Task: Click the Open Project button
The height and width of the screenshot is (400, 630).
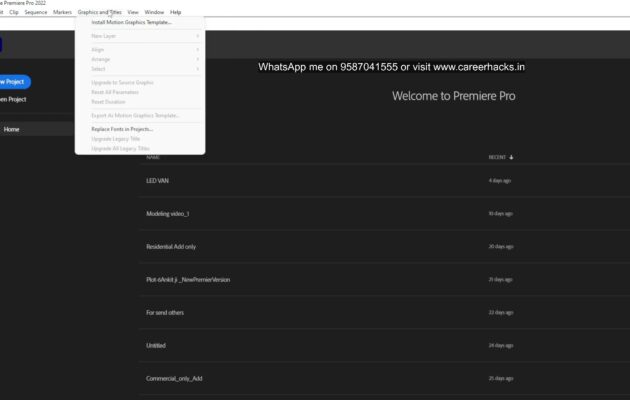Action: [12, 100]
